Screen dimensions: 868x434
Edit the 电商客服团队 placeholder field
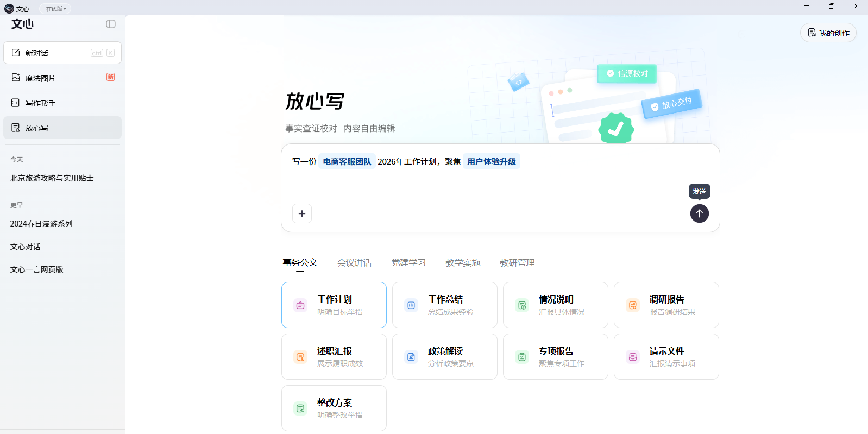(x=347, y=161)
